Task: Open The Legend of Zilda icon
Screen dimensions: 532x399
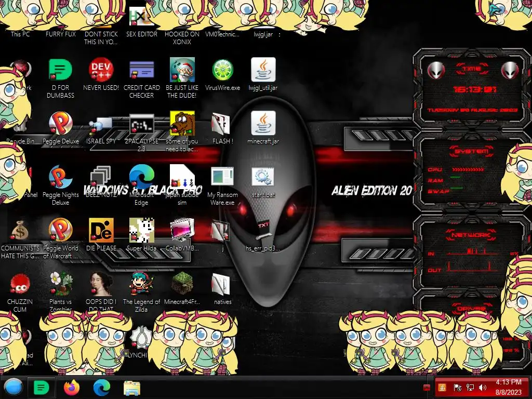Action: (141, 284)
